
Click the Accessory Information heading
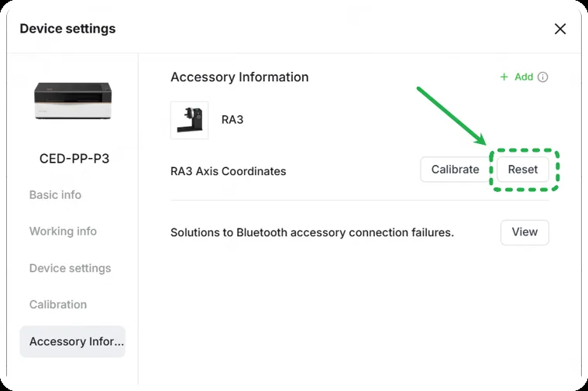click(x=239, y=77)
